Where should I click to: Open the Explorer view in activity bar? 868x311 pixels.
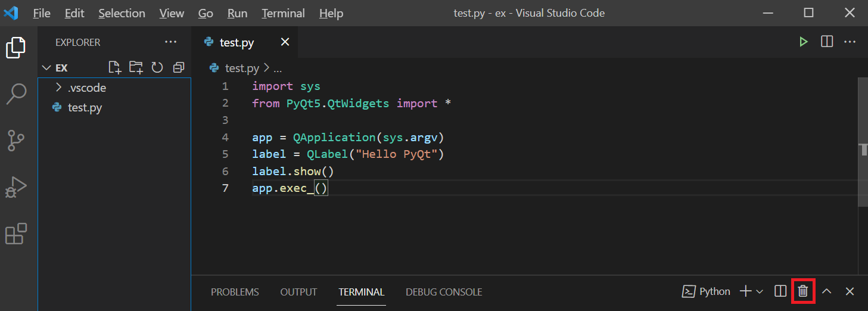16,48
